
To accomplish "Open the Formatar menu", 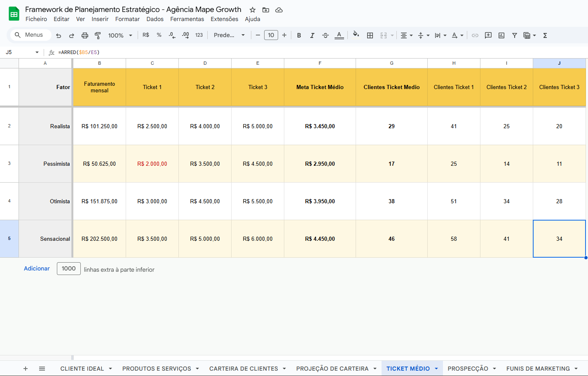I will tap(127, 19).
